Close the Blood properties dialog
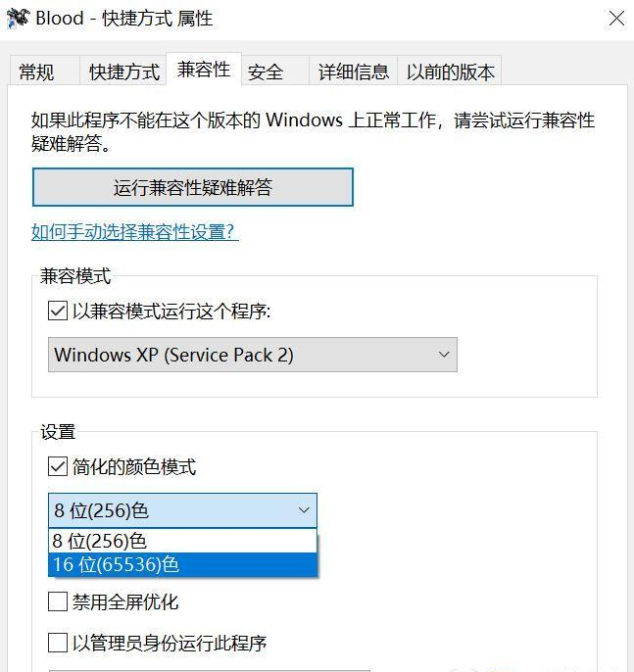The height and width of the screenshot is (672, 634). pyautogui.click(x=615, y=19)
